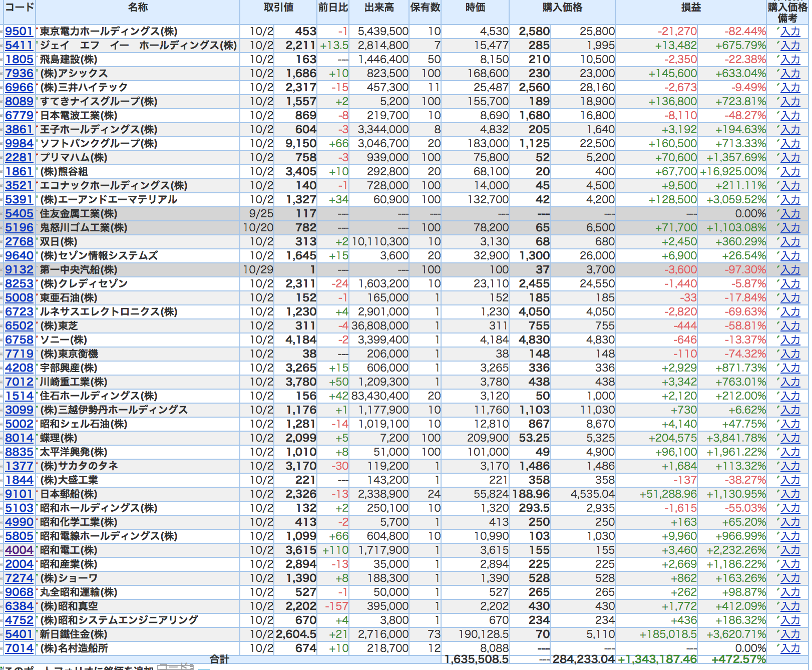Open stock code 5401 link
The image size is (812, 670).
point(19,634)
